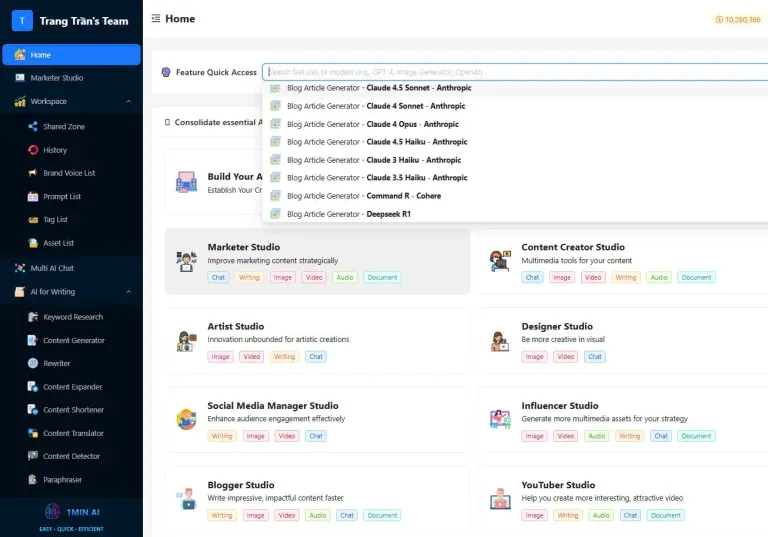Click the Blogger Studio card illustration
The height and width of the screenshot is (537, 768).
pyautogui.click(x=186, y=499)
